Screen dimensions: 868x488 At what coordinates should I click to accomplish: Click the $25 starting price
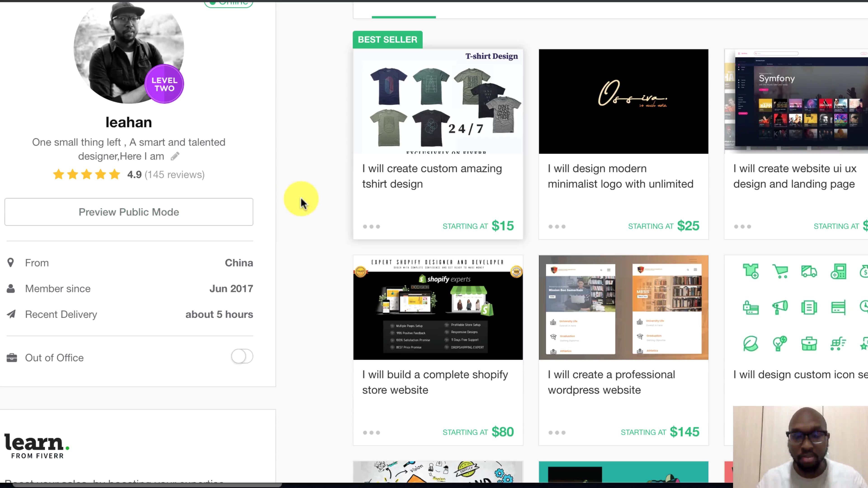pyautogui.click(x=688, y=226)
